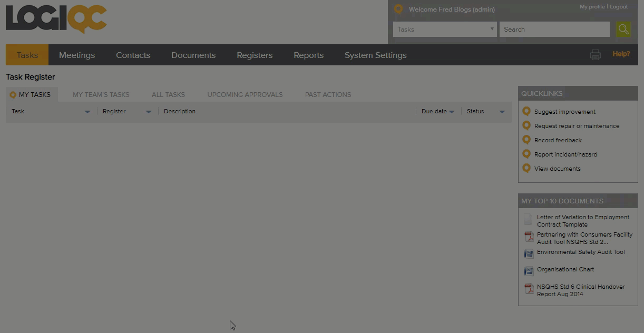Open the Meetings menu
This screenshot has height=333, width=644.
(77, 55)
